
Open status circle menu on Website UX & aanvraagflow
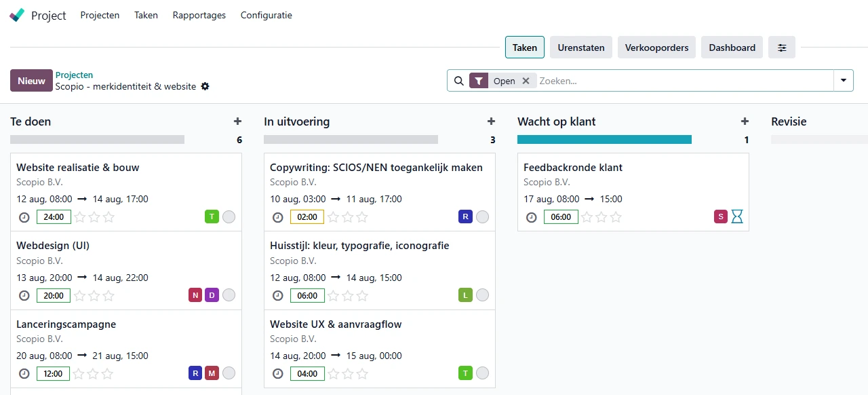tap(482, 373)
